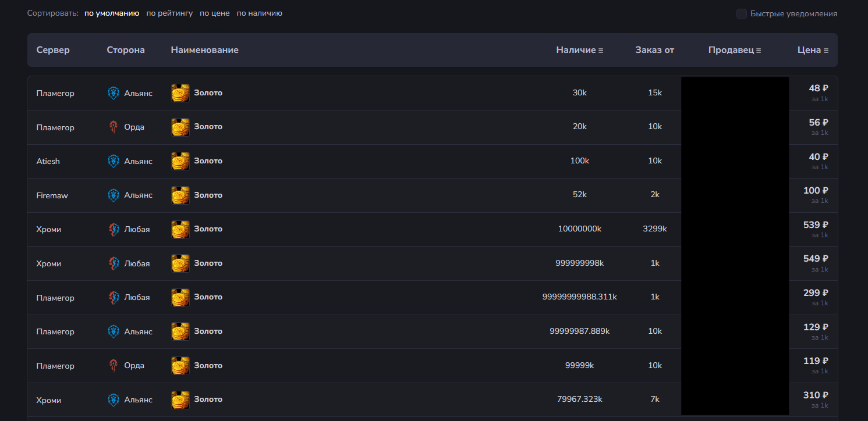Click the Atiesh server name
868x421 pixels.
click(48, 161)
